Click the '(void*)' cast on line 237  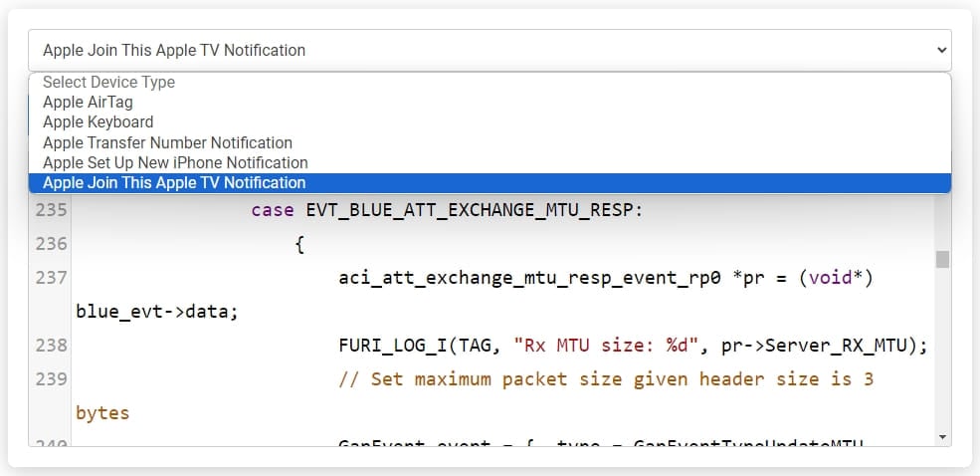click(835, 278)
